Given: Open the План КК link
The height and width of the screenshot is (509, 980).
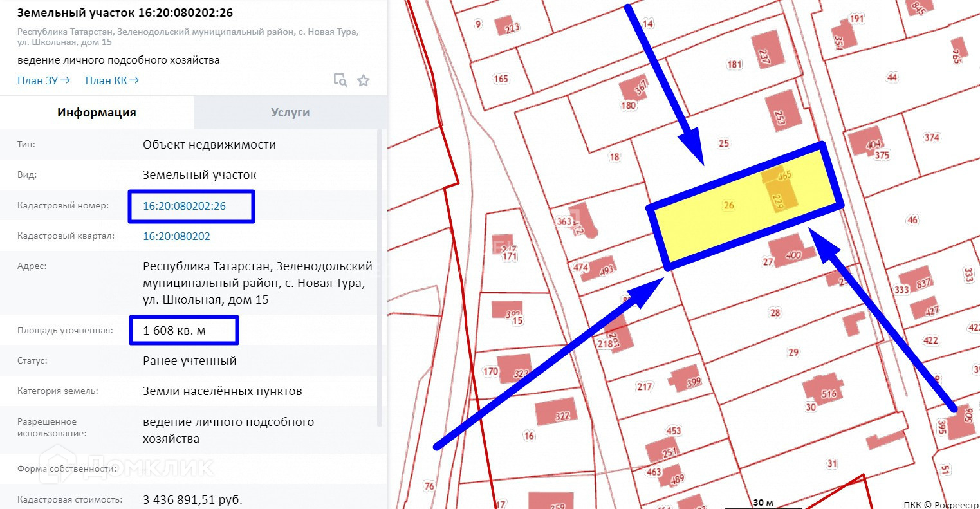Looking at the screenshot, I should pyautogui.click(x=113, y=80).
